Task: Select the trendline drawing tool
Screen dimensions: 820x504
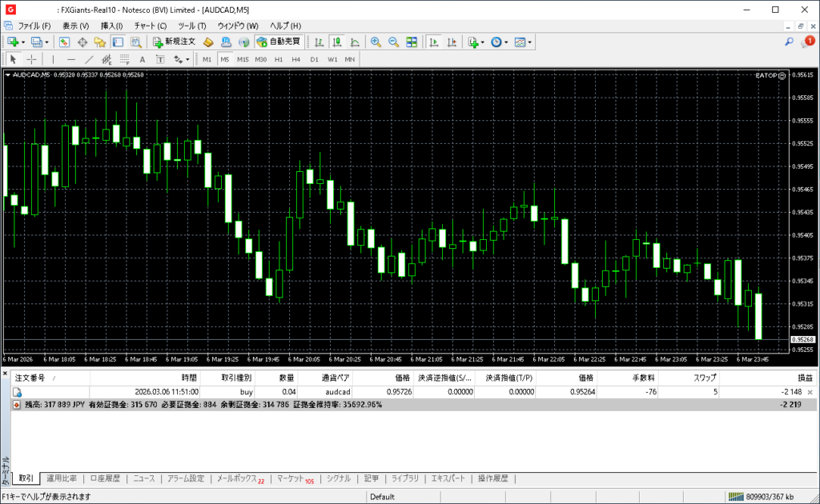Action: [x=89, y=59]
